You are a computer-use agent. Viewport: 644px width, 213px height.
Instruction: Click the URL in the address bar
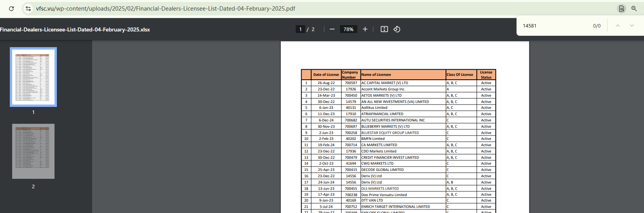(166, 9)
